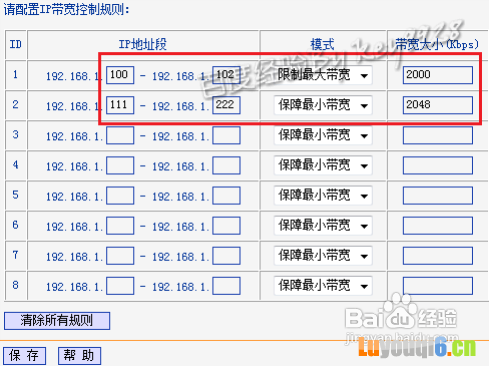Click end IP field of rule 6
Screen dimensions: 489x366
pyautogui.click(x=226, y=226)
